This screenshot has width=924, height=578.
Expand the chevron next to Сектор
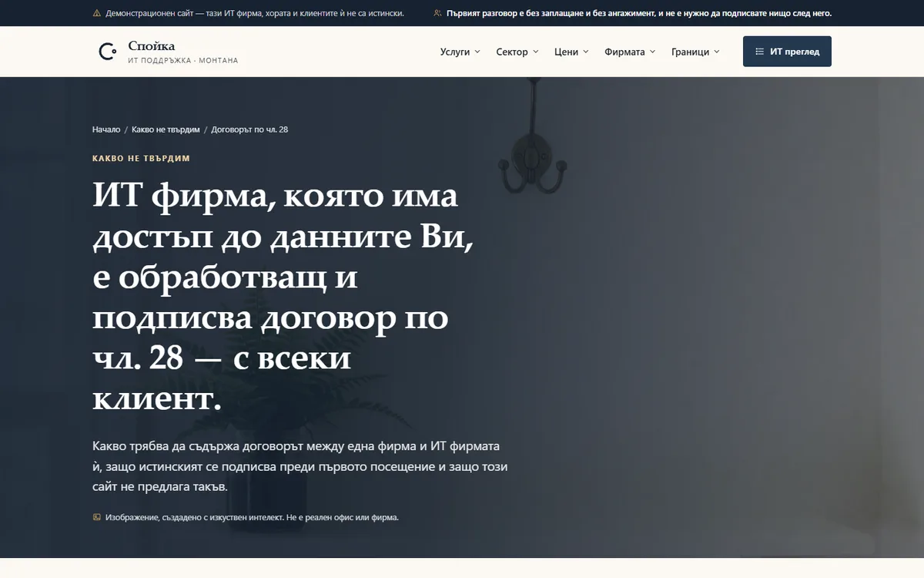535,52
